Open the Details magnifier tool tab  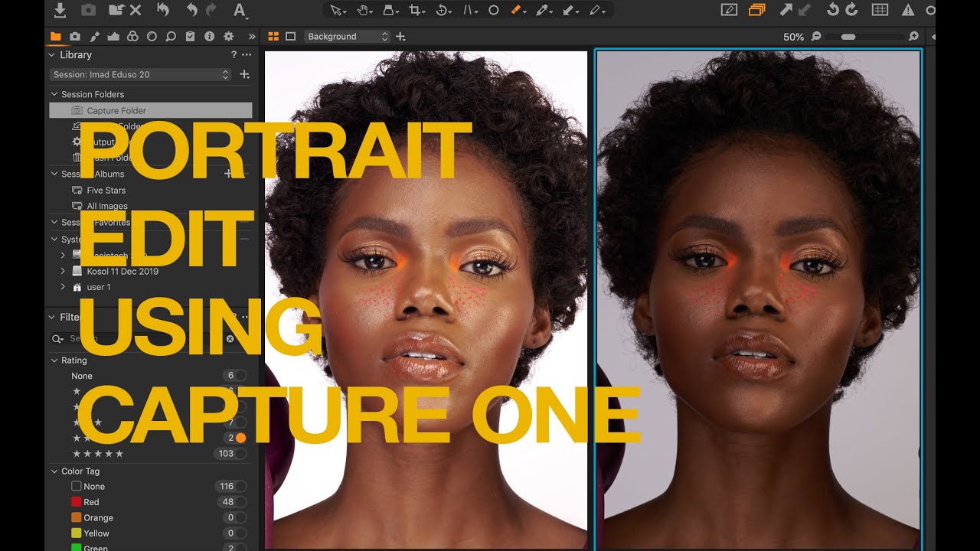click(171, 36)
